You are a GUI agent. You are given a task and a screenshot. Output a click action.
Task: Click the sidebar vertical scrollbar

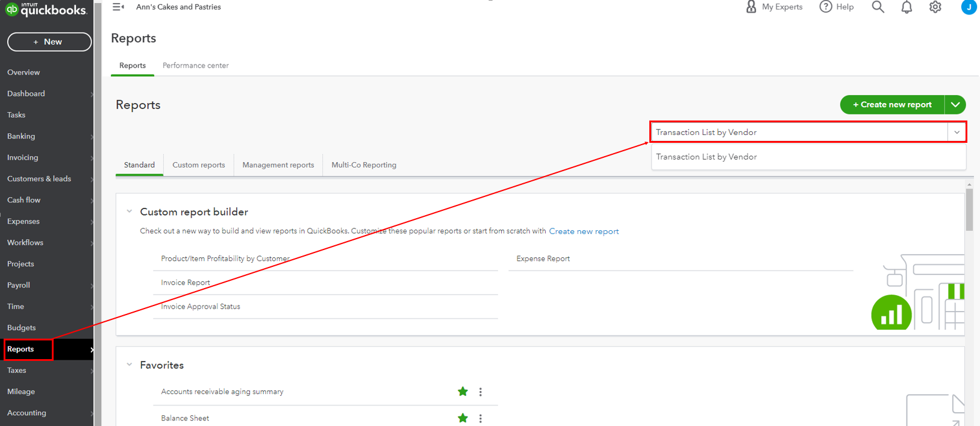[98, 213]
